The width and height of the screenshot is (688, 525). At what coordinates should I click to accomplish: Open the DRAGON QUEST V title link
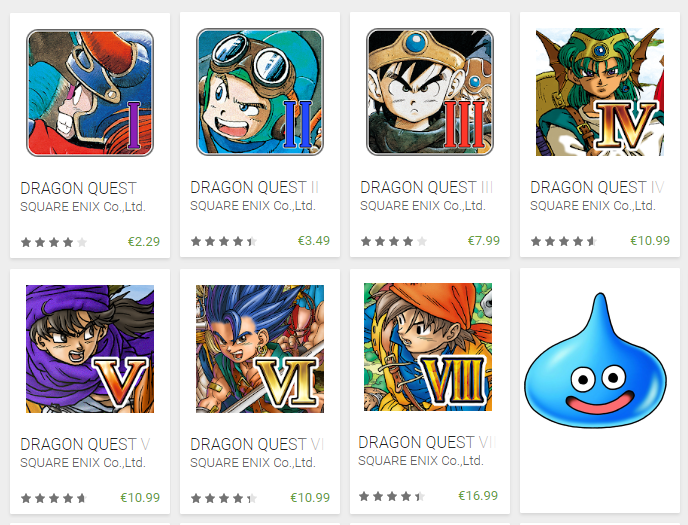[x=85, y=444]
